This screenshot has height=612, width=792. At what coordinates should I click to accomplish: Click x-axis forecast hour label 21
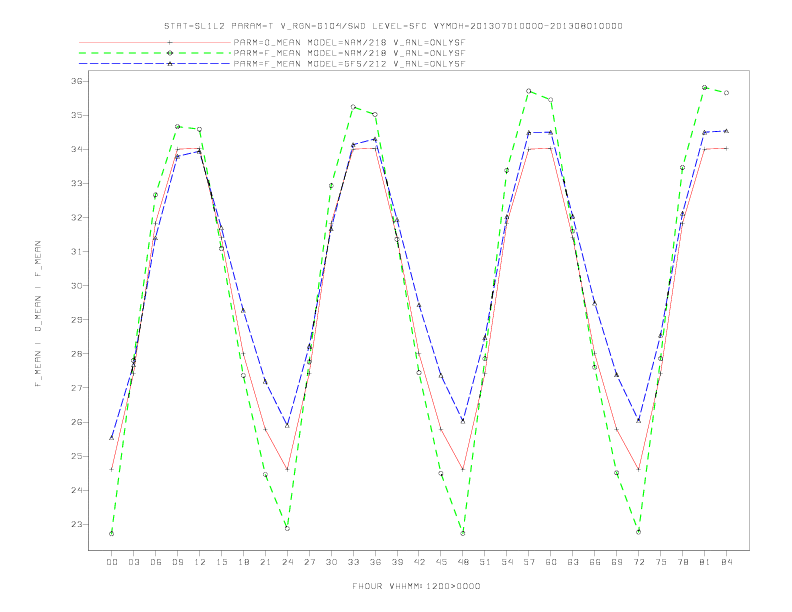click(x=265, y=562)
